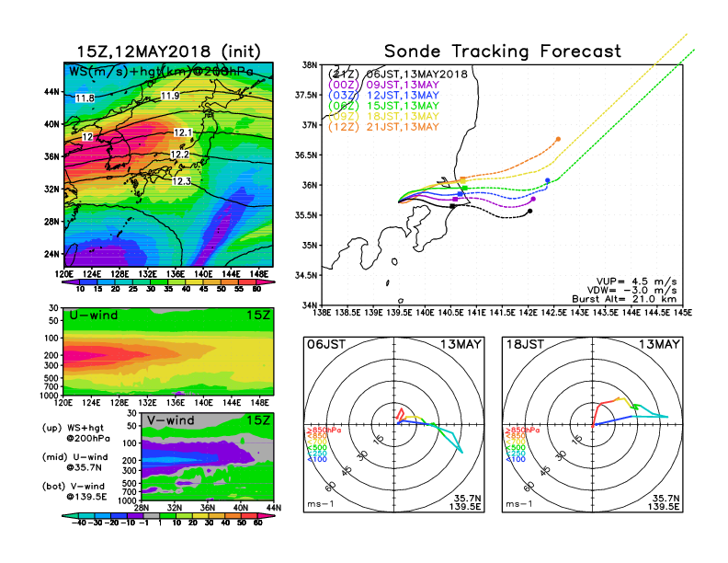Click the cyan -40 segment of the bottom colorbar
The height and width of the screenshot is (563, 728).
71,515
